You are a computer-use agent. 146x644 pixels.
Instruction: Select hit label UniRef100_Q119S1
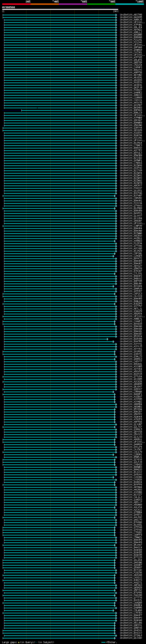pyautogui.click(x=131, y=191)
